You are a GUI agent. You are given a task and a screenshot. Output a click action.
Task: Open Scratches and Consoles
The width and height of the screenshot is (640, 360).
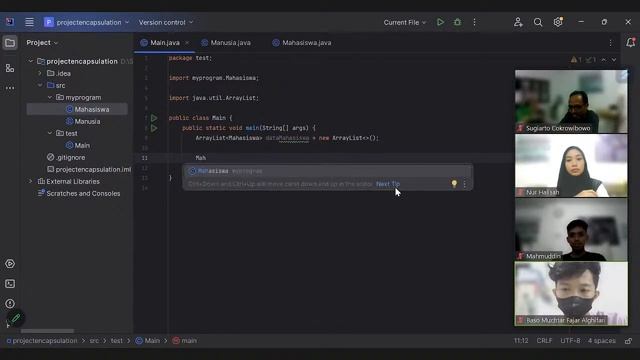79,193
